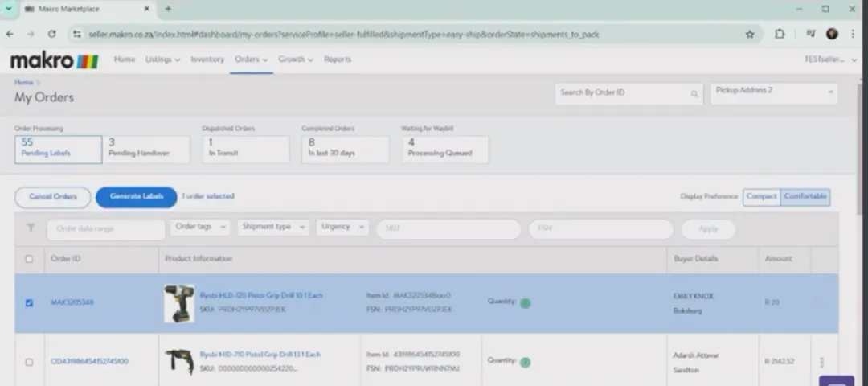Screen dimensions: 868x386
Task: Select the 1 In Transit tab
Action: pos(246,150)
